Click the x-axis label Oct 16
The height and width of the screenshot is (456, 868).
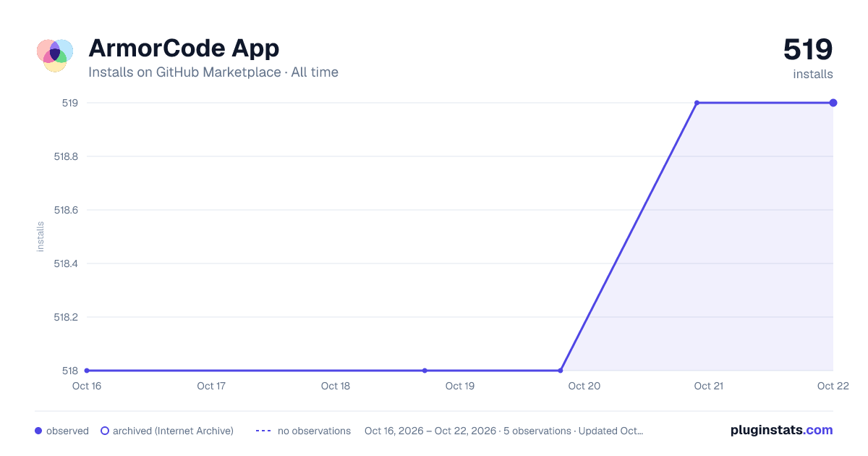pyautogui.click(x=87, y=386)
